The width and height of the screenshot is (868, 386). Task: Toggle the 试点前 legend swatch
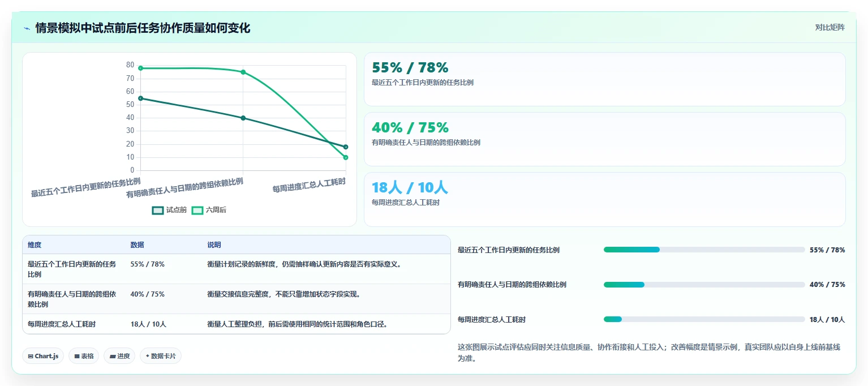(x=158, y=210)
